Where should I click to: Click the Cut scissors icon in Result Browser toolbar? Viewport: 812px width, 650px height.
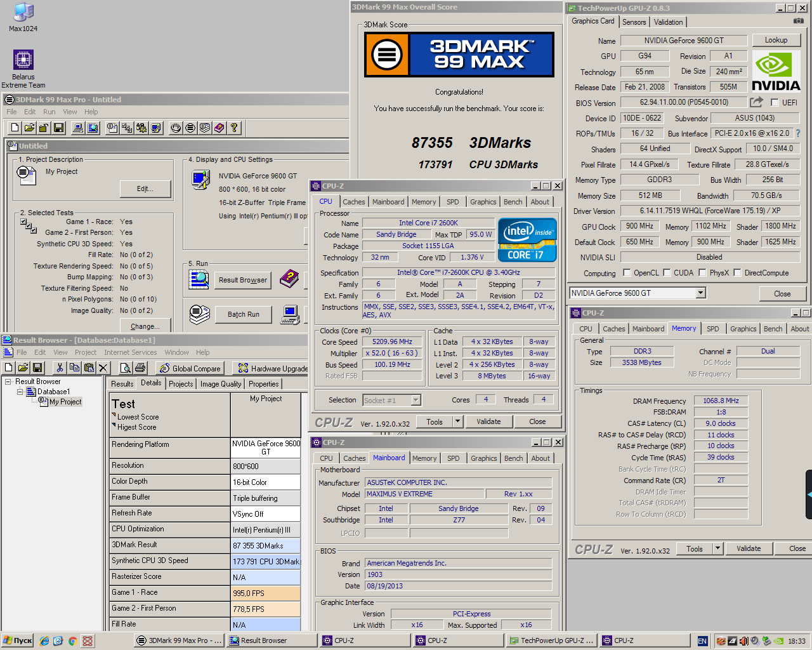pyautogui.click(x=60, y=368)
